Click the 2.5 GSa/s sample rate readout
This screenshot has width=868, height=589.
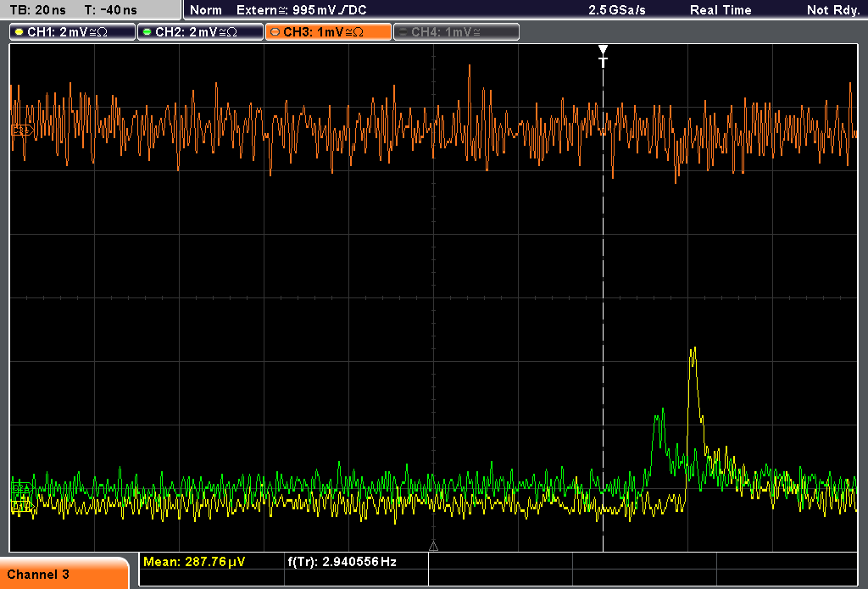coord(617,10)
